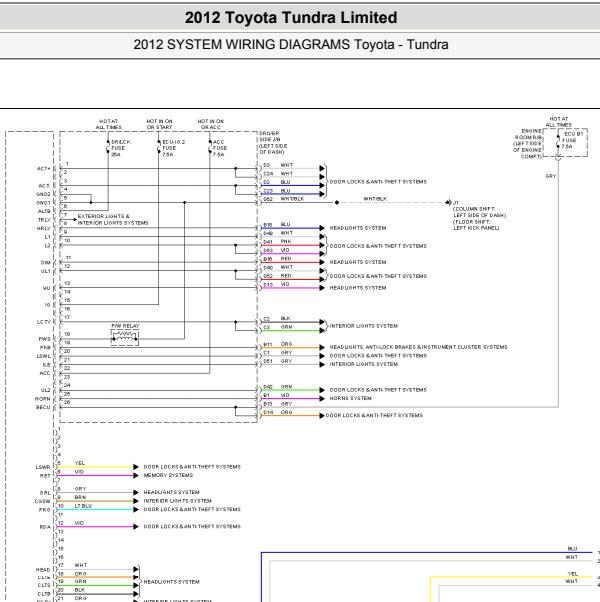Select the DR/LCK FUSE 25A label
This screenshot has height=602, width=600.
coord(121,148)
